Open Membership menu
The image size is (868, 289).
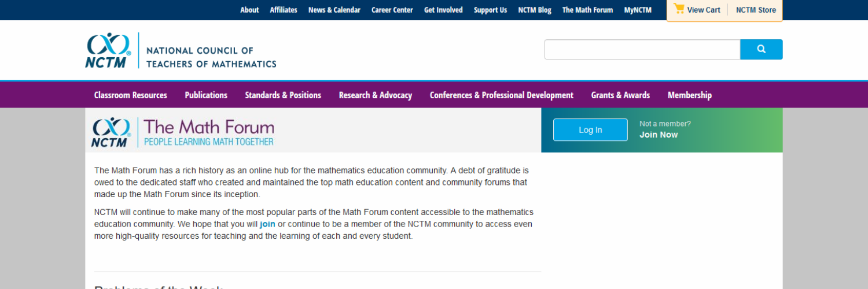(690, 95)
